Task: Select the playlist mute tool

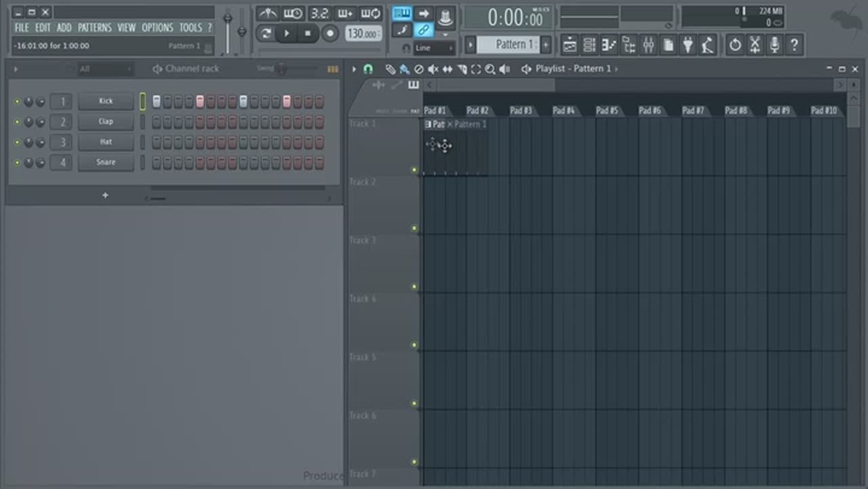Action: [x=433, y=69]
